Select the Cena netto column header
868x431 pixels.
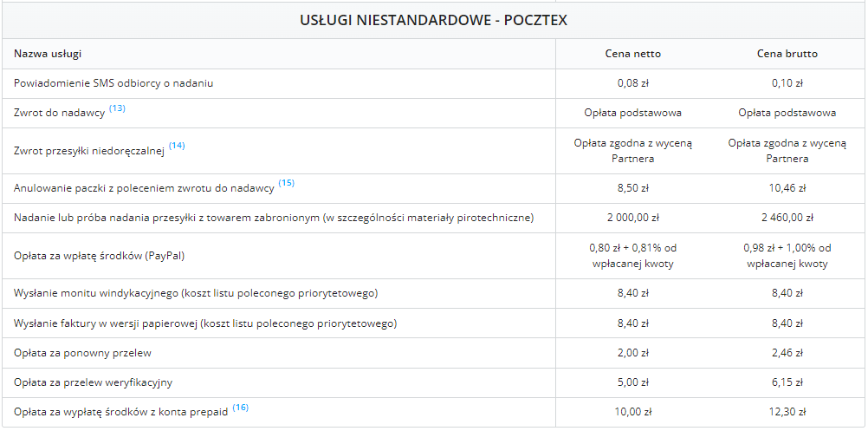[632, 54]
